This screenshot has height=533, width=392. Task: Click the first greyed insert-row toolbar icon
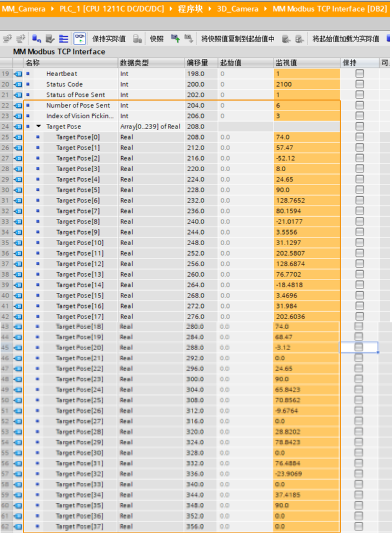pyautogui.click(x=7, y=39)
